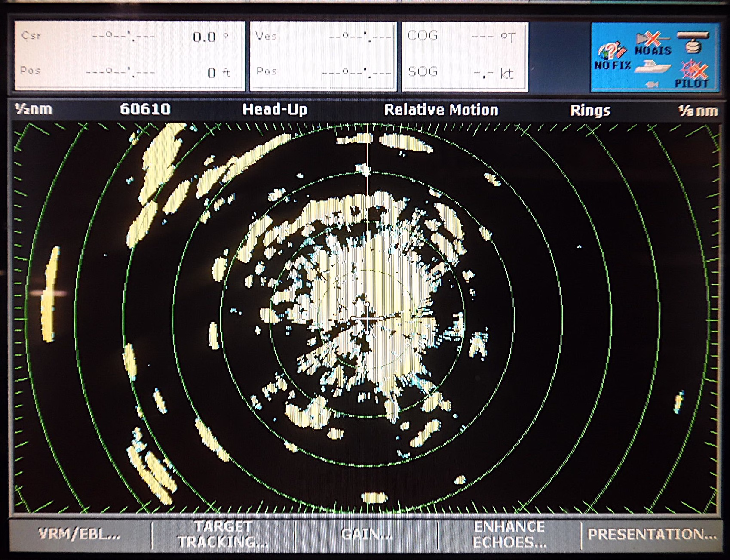
Task: Click the ½nm range scale indicator
Action: tap(34, 109)
